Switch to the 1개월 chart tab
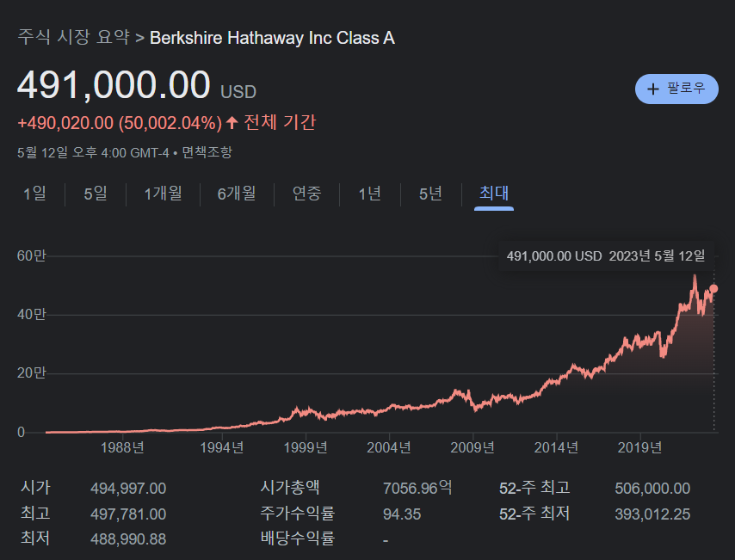This screenshot has height=560, width=735. click(x=163, y=193)
